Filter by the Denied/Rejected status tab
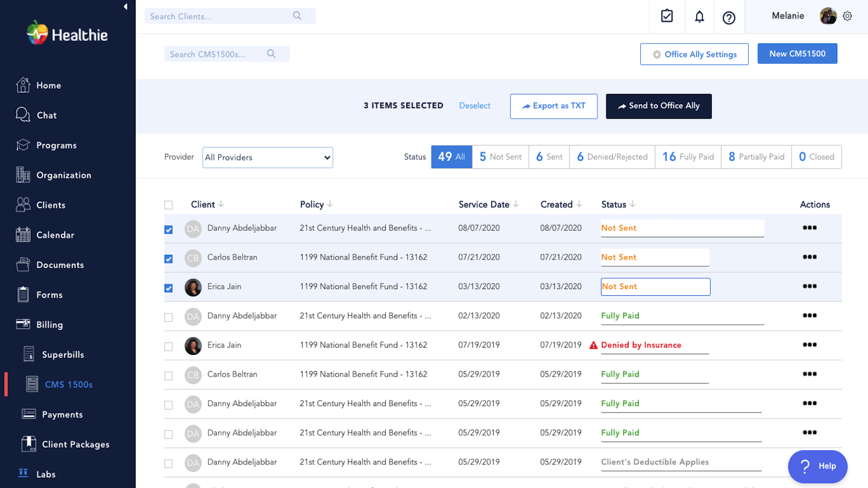This screenshot has width=868, height=488. (x=612, y=157)
